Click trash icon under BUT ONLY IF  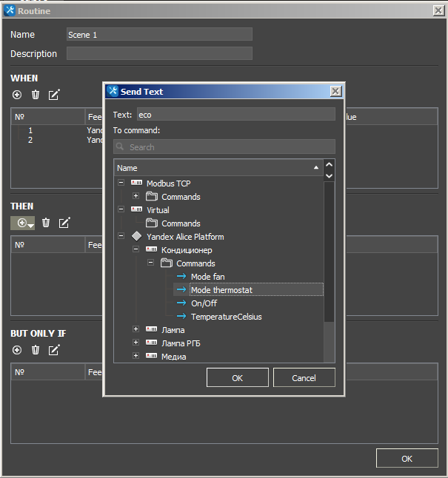[36, 350]
